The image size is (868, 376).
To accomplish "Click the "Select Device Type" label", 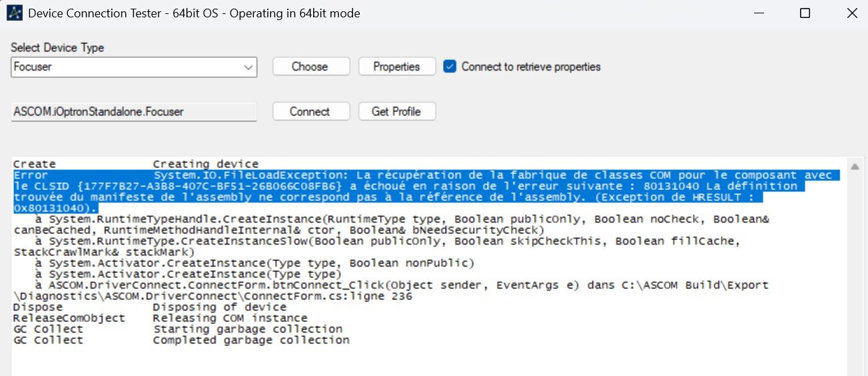I will point(57,48).
